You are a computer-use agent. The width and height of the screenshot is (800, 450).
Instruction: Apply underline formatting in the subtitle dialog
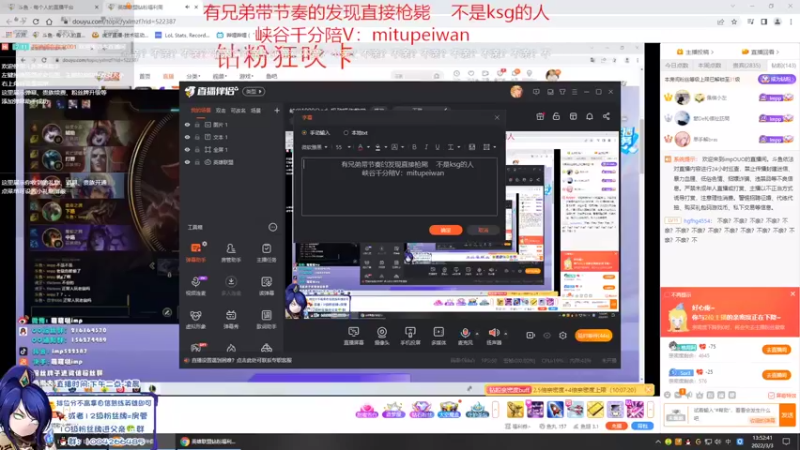[437, 147]
